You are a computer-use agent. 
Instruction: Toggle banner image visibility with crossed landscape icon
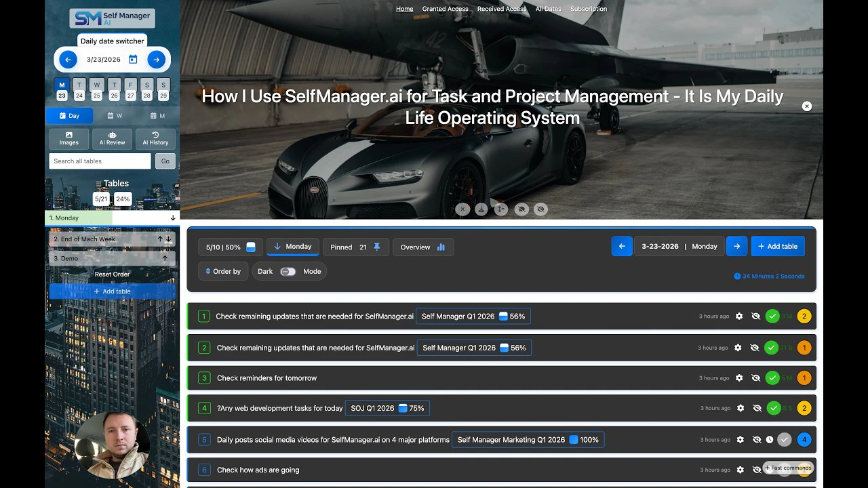521,209
